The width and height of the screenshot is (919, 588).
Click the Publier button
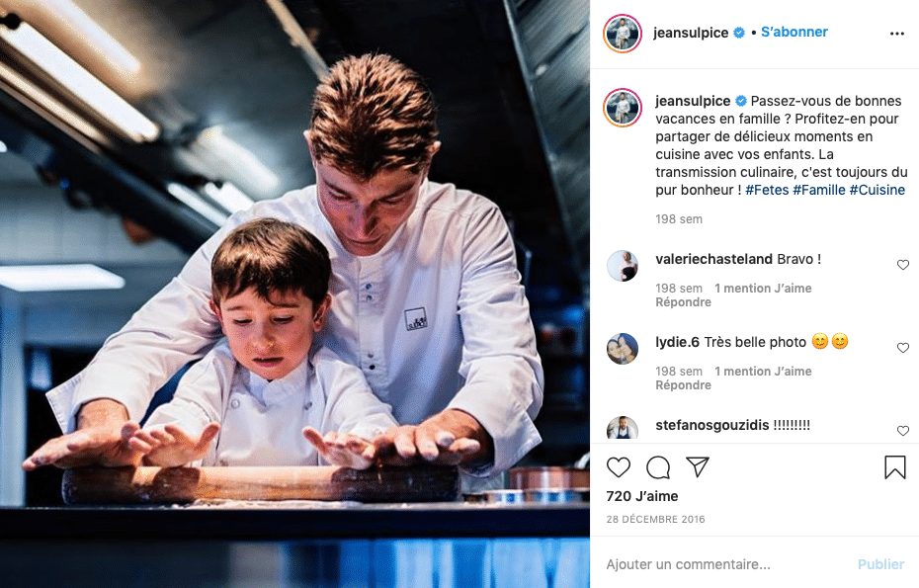tap(880, 564)
